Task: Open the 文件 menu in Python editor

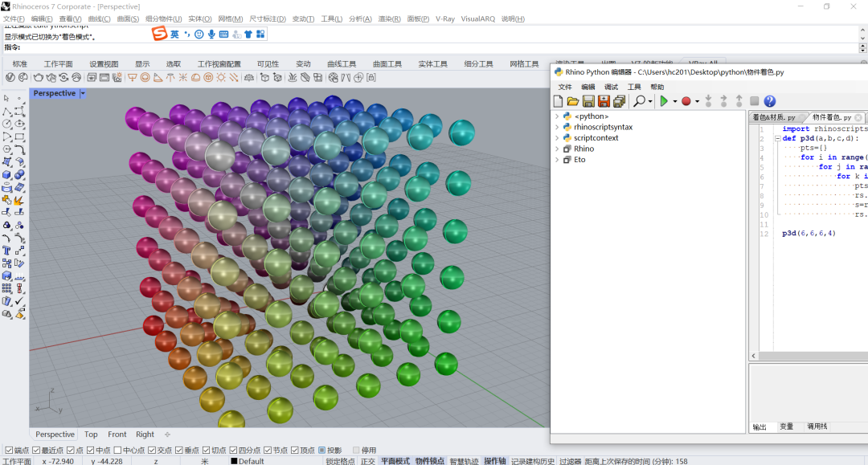Action: pyautogui.click(x=565, y=87)
